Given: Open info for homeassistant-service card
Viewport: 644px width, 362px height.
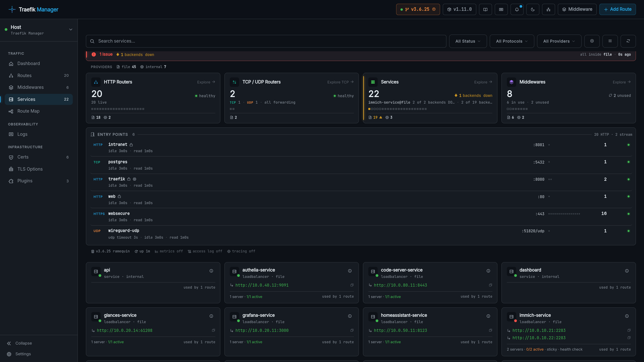Looking at the screenshot, I should click(x=488, y=316).
